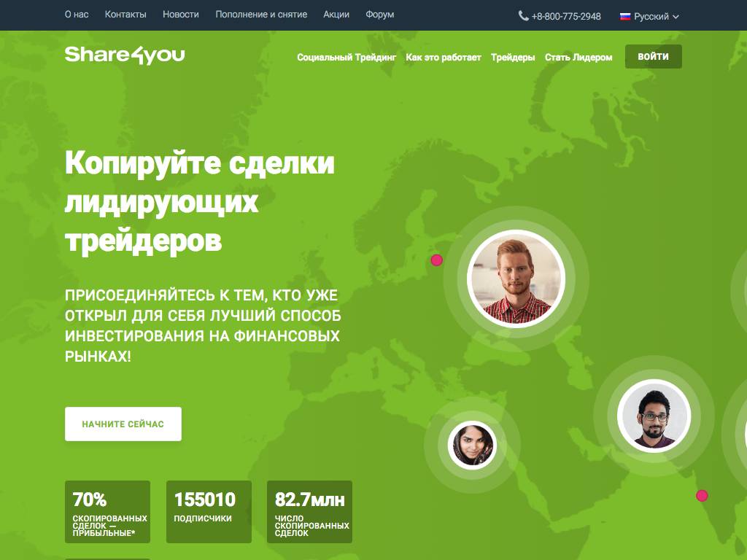Open the female trader's small avatar

(x=472, y=445)
